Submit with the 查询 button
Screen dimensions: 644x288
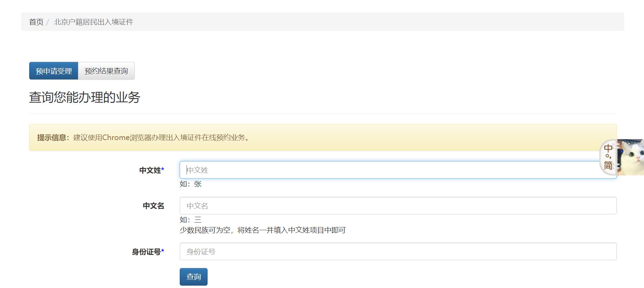point(193,277)
